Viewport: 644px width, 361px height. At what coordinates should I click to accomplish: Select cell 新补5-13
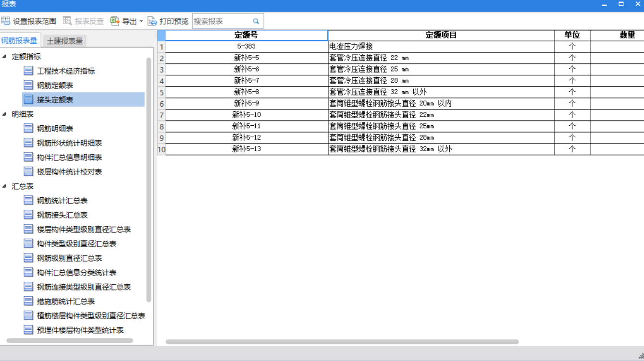pos(246,149)
